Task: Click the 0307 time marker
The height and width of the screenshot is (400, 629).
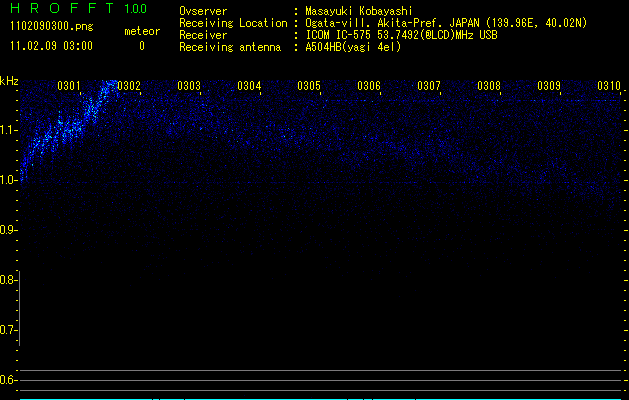Action: coord(429,86)
